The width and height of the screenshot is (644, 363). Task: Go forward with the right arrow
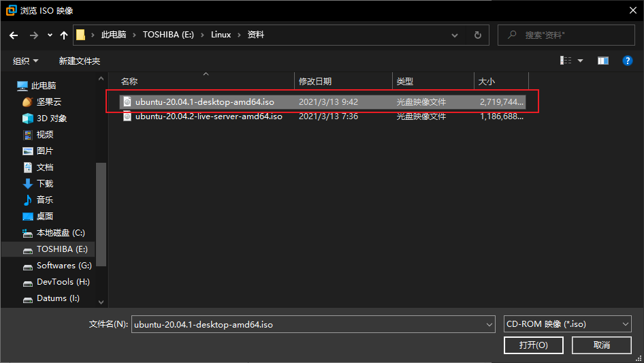click(33, 35)
